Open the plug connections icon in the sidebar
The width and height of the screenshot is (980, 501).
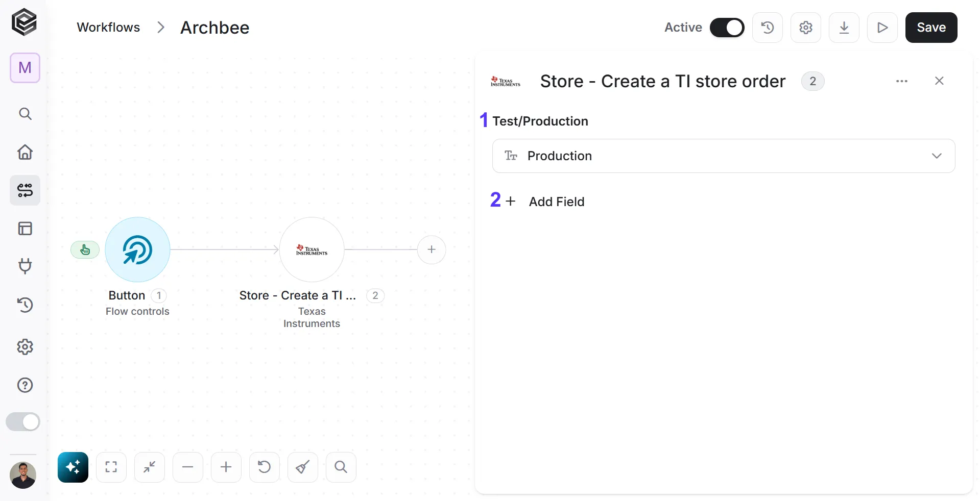(x=25, y=266)
